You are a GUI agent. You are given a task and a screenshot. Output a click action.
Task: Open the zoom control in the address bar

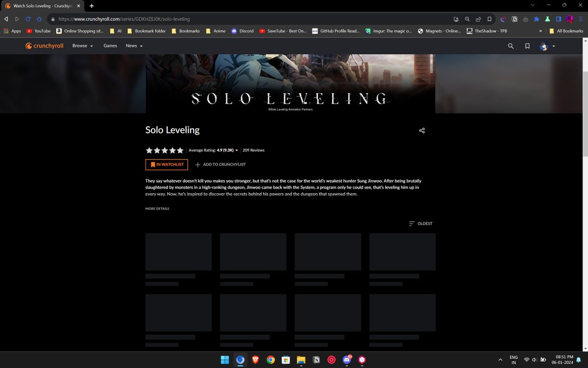(467, 19)
